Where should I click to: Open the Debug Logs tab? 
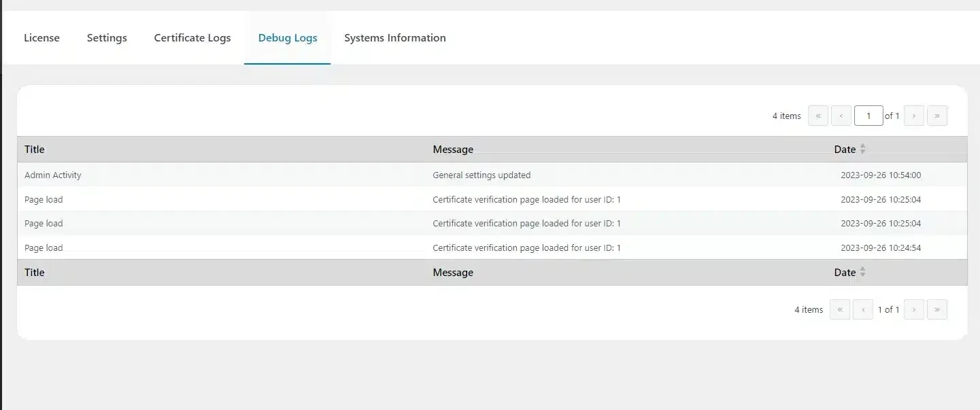(287, 37)
